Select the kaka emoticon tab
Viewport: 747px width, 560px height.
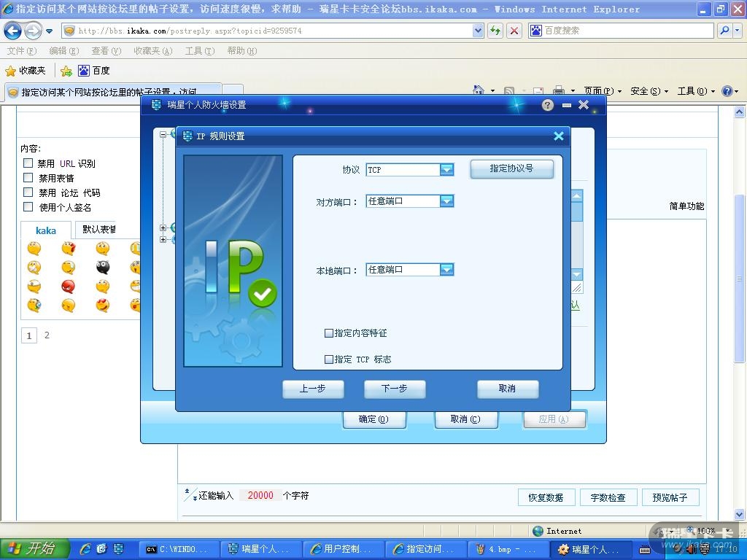tap(46, 230)
